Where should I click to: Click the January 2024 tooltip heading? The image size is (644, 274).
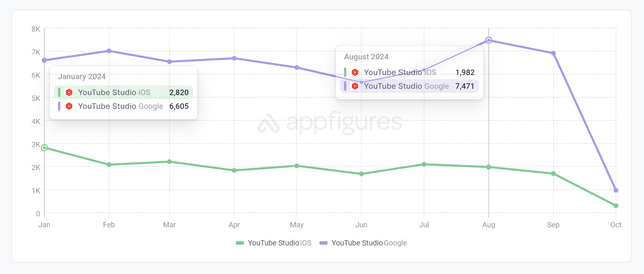(x=82, y=76)
